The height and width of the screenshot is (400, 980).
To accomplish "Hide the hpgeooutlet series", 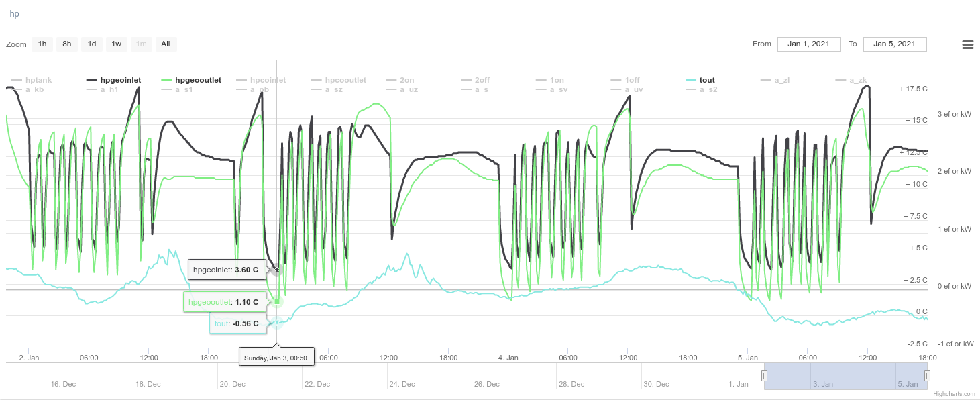I will point(191,80).
